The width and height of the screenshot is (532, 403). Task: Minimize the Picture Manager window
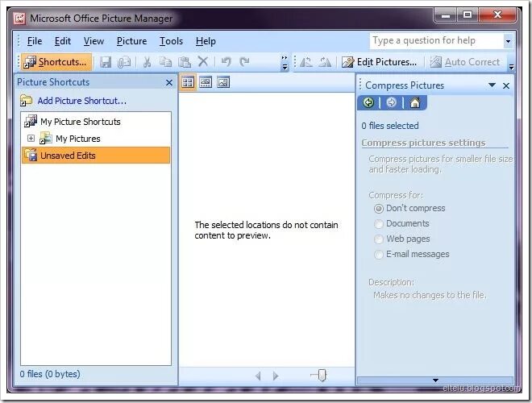point(446,15)
